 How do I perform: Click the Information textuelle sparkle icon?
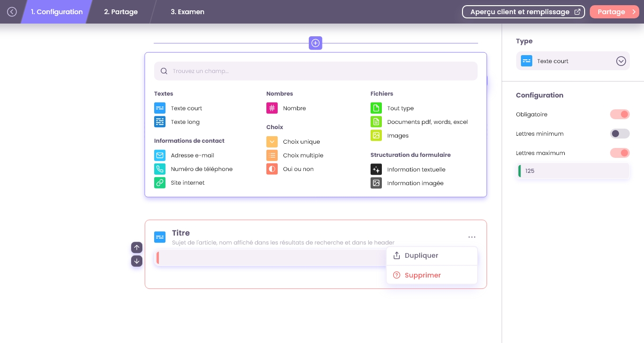[376, 170]
